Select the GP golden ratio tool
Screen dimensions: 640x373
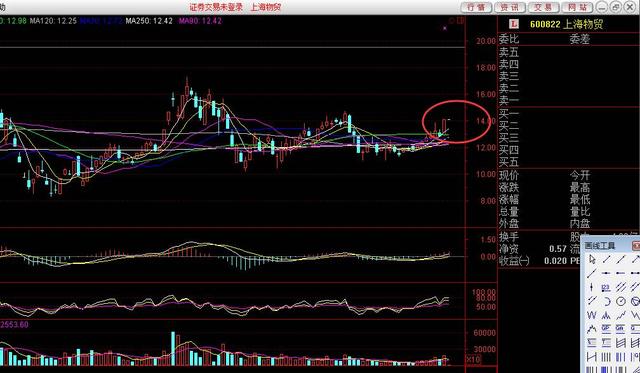(606, 329)
